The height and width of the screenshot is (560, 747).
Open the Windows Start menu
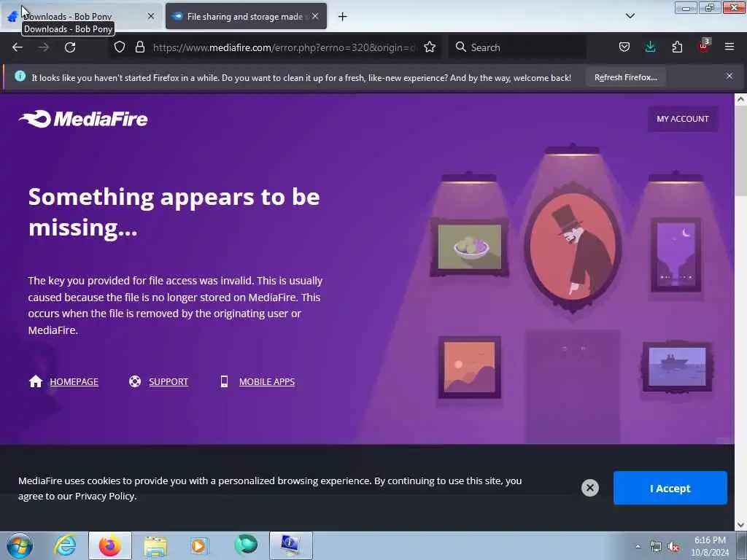(x=20, y=545)
